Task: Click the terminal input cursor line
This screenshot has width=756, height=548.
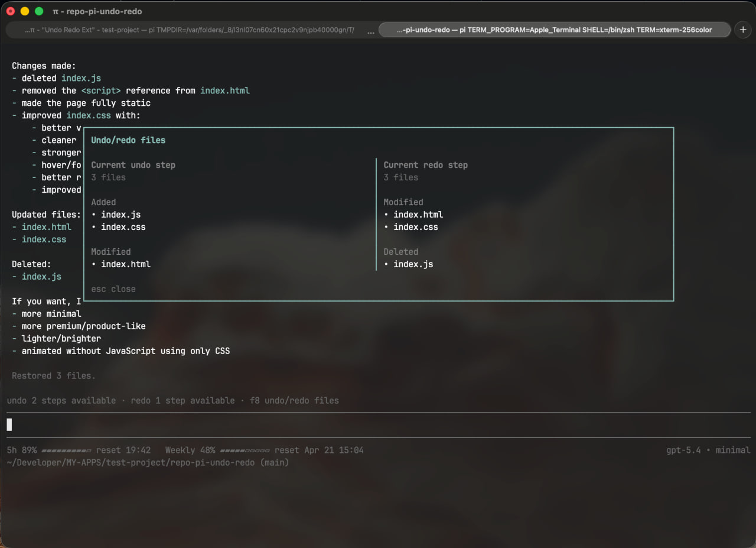Action: [378, 424]
